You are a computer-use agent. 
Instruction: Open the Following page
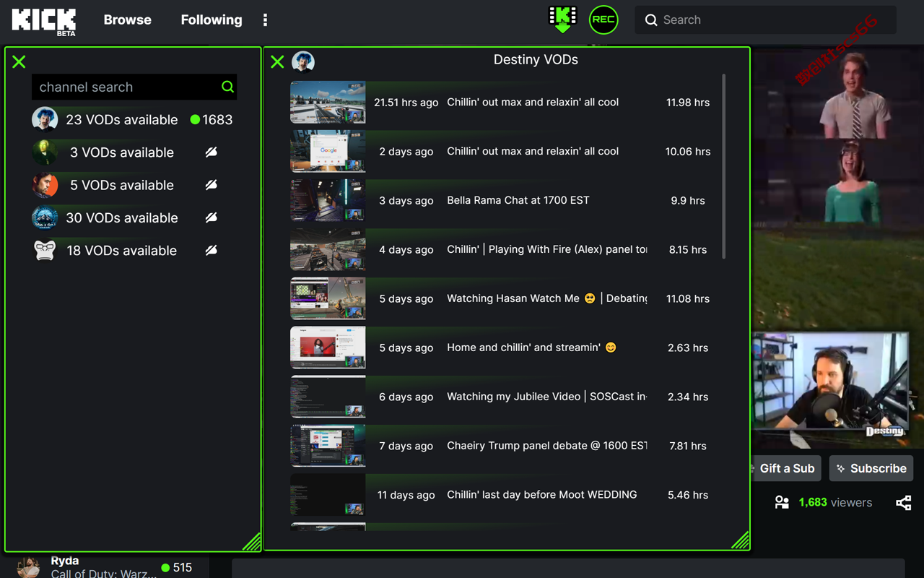[212, 20]
